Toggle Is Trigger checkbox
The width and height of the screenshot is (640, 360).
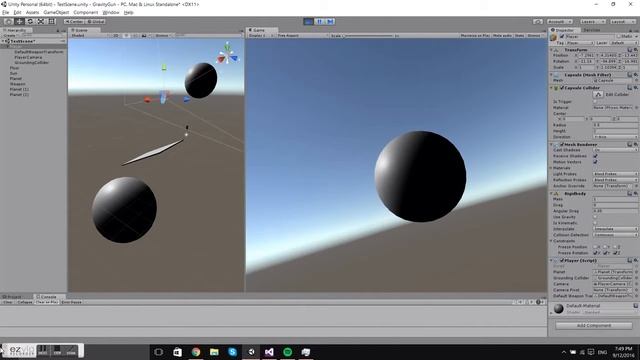coord(595,101)
